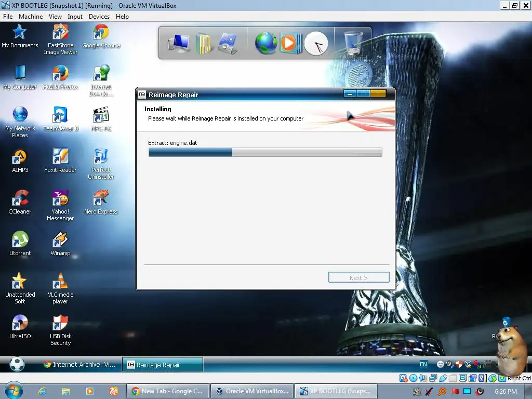
Task: Open Internet Explorer from host taskbar
Action: point(42,391)
